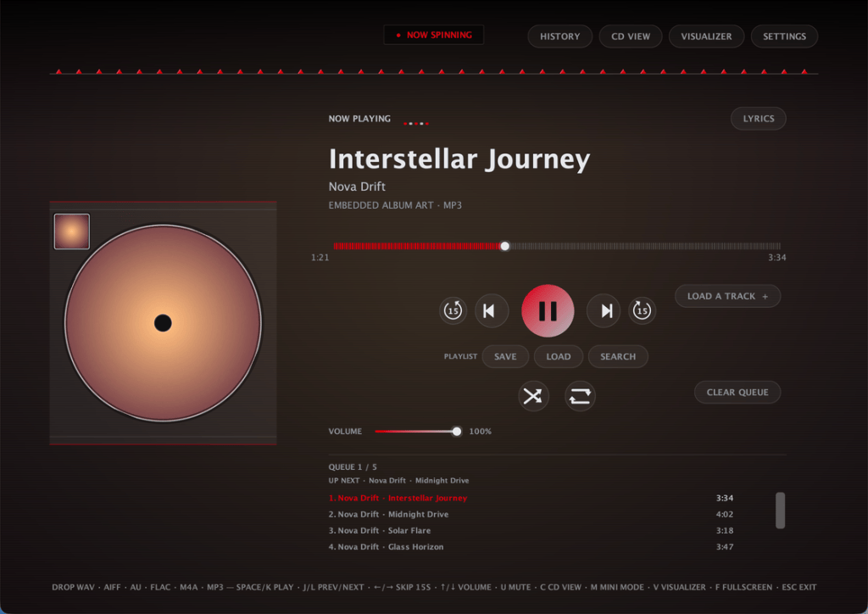Click the track progress slider handle
The width and height of the screenshot is (868, 614).
coord(505,246)
